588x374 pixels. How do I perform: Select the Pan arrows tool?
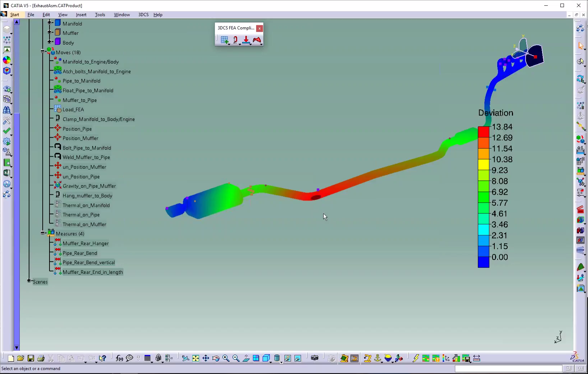[x=206, y=358]
